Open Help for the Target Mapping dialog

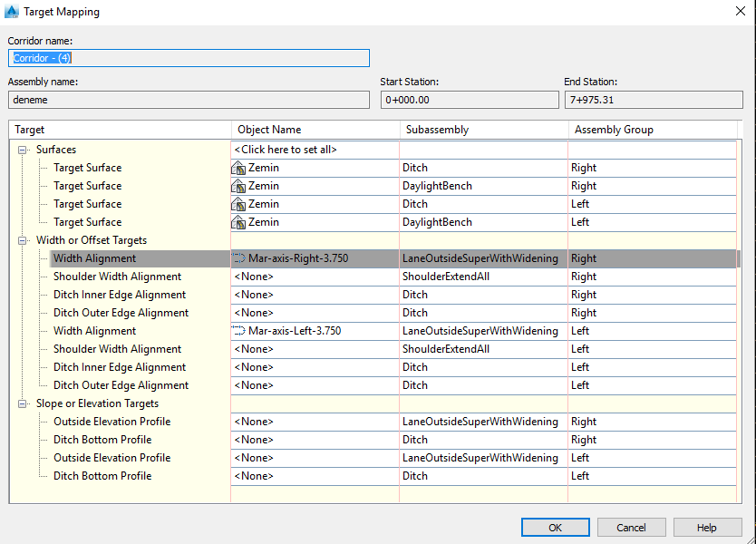pyautogui.click(x=707, y=527)
